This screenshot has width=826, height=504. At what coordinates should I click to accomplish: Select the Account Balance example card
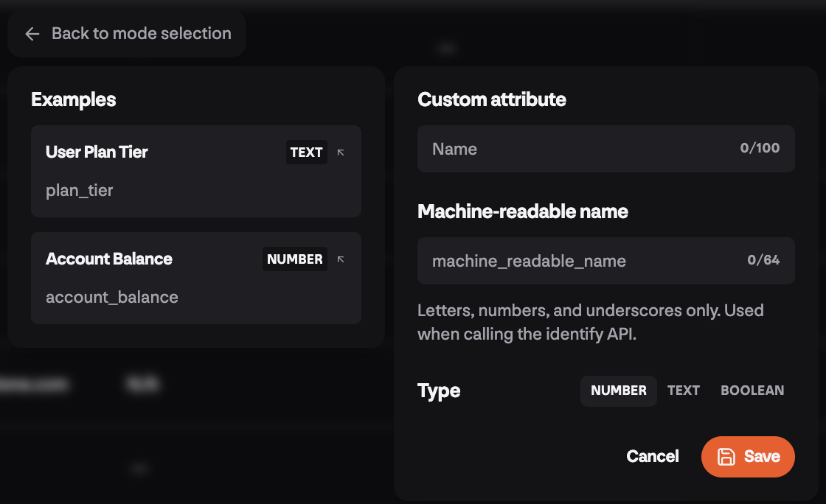[196, 278]
